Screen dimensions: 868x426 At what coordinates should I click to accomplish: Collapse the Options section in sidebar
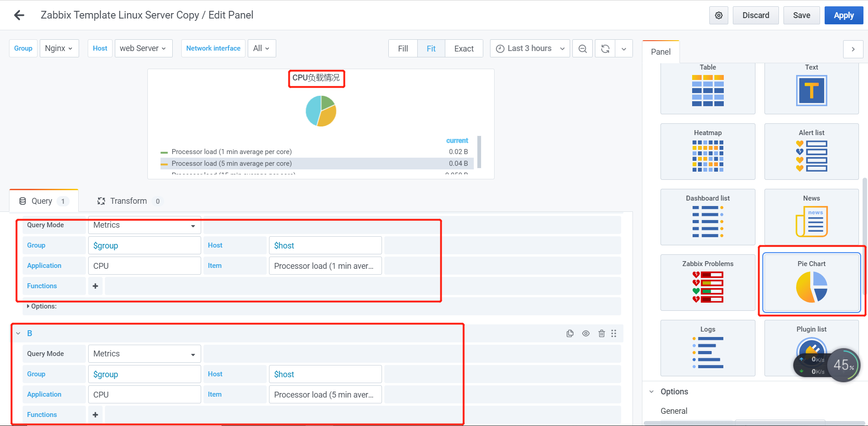(x=651, y=392)
